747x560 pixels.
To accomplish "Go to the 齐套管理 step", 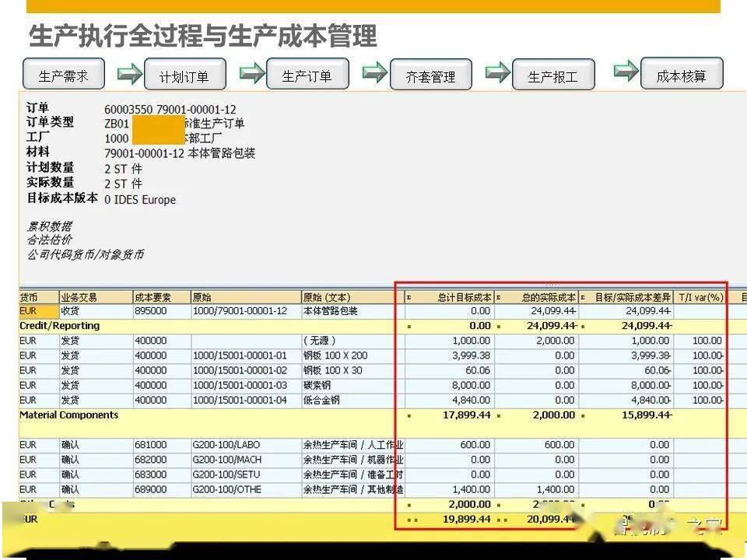I will 430,76.
